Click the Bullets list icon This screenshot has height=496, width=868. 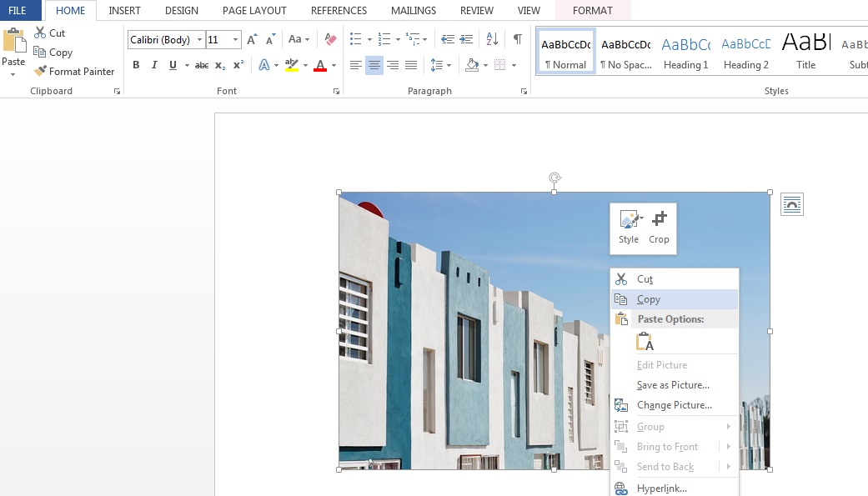coord(355,38)
